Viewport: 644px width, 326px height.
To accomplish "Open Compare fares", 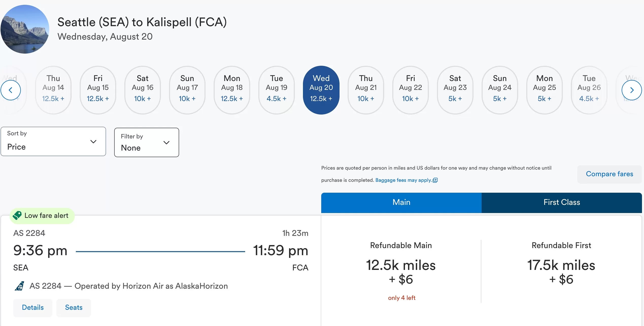I will 609,174.
